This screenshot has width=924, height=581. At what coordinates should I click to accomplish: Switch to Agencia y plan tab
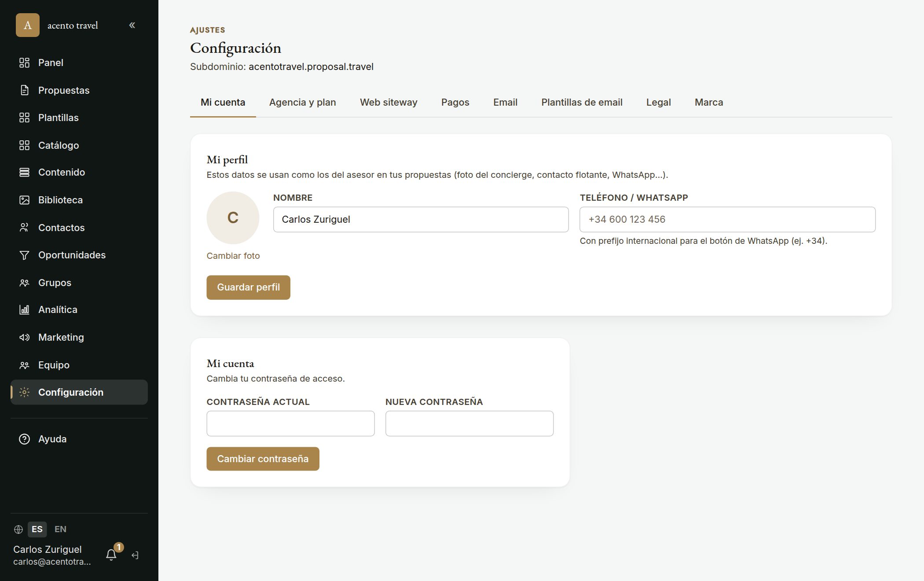[303, 102]
